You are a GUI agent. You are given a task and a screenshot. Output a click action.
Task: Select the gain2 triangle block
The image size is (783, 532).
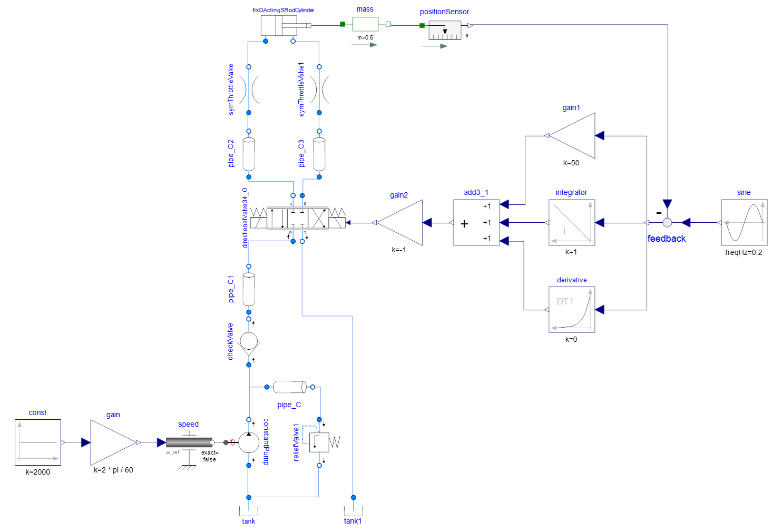coord(401,223)
